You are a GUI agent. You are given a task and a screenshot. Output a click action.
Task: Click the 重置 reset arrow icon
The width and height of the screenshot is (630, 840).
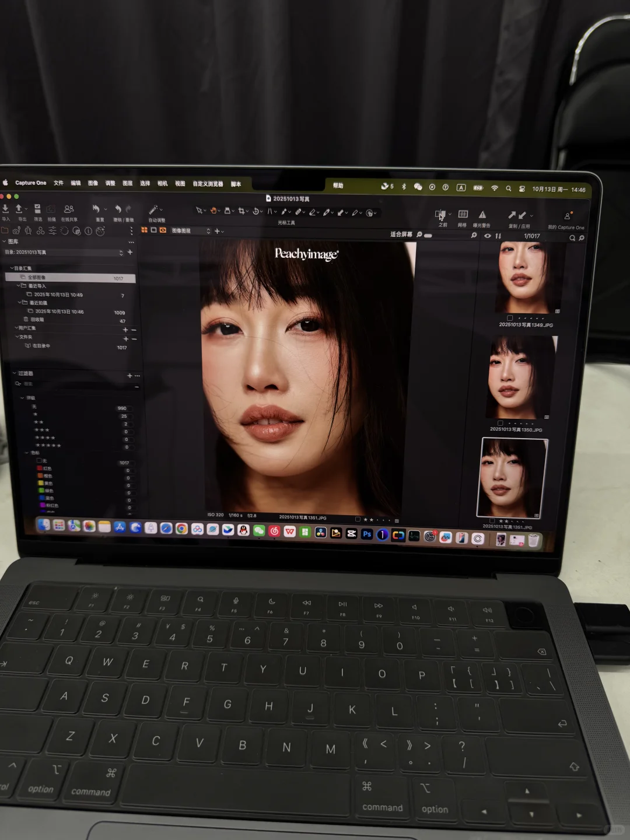point(96,208)
